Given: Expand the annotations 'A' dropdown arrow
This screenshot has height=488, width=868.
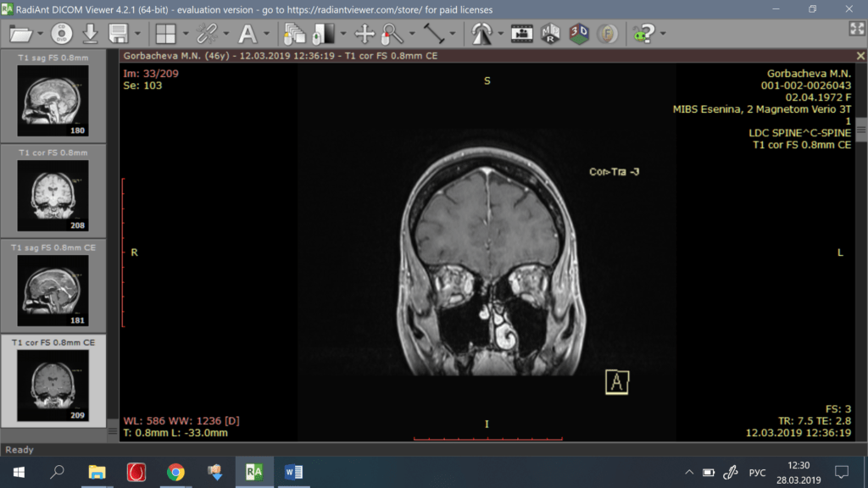Looking at the screenshot, I should point(267,34).
